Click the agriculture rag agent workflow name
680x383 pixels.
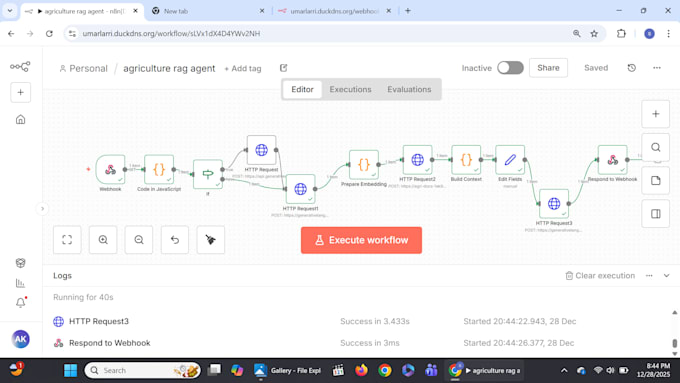(169, 69)
